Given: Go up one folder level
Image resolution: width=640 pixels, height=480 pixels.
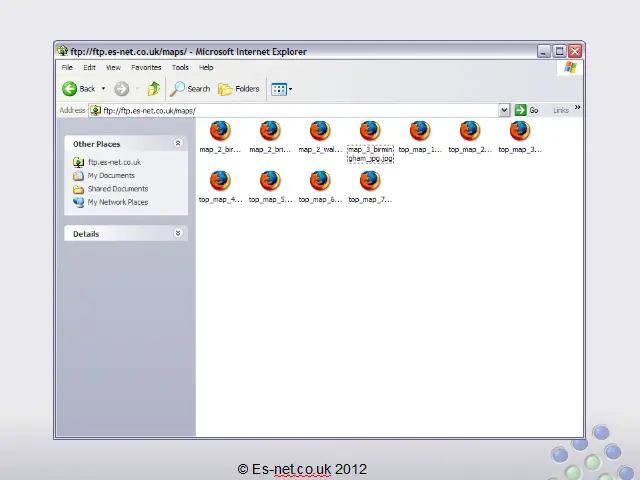Looking at the screenshot, I should pos(153,89).
